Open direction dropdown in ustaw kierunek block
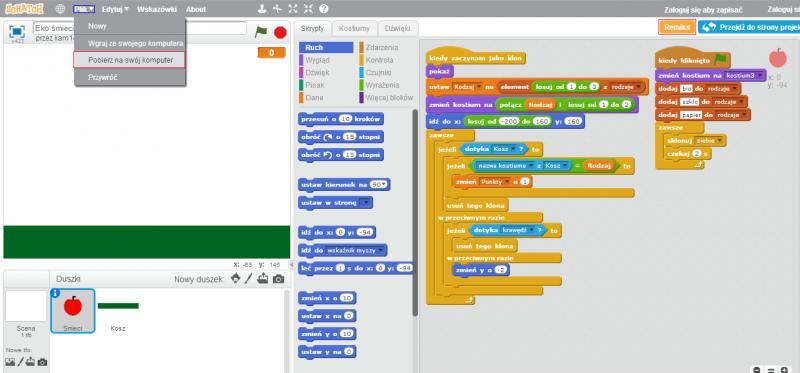Viewport: 800px width, 373px height. coord(384,185)
